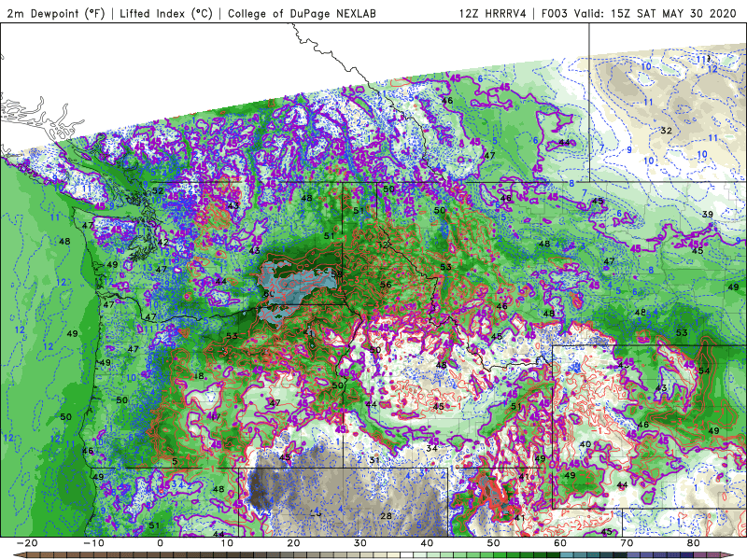The height and width of the screenshot is (560, 747).
Task: Click the '40' label on color scale
Action: pos(427,543)
